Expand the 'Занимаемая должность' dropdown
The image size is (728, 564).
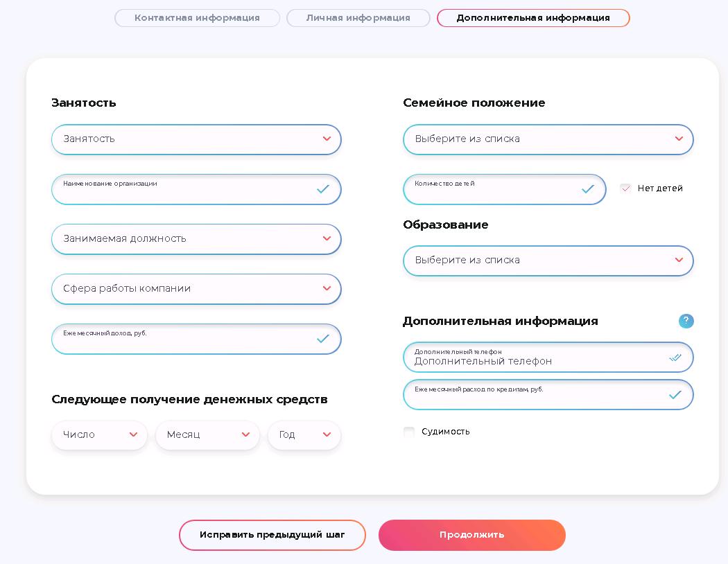(196, 239)
